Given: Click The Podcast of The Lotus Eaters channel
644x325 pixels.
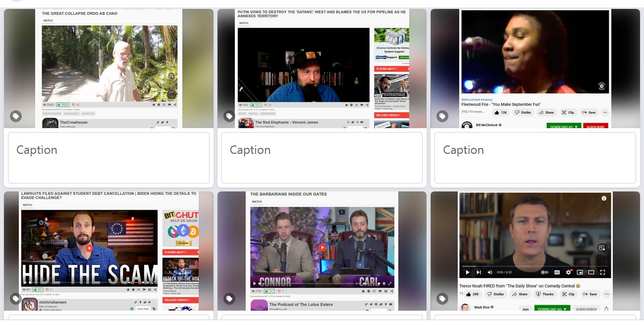Looking at the screenshot, I should tap(301, 304).
